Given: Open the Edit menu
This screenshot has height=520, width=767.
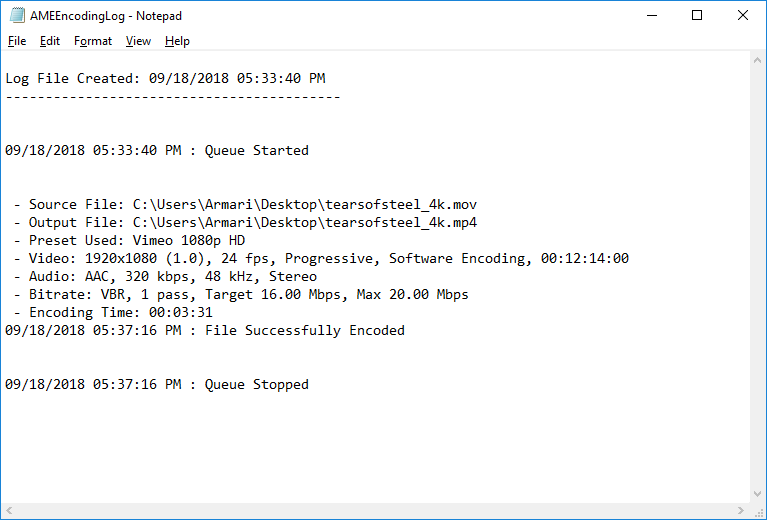Looking at the screenshot, I should click(x=50, y=41).
